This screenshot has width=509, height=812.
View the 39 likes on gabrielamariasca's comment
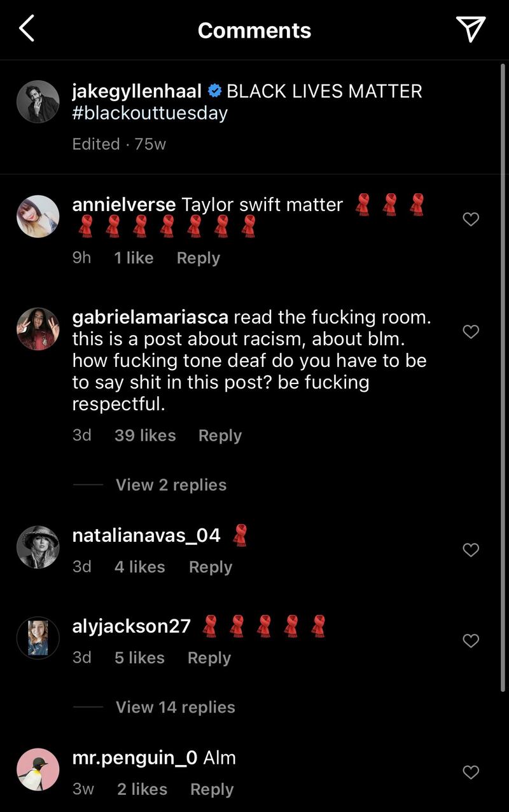(x=145, y=436)
